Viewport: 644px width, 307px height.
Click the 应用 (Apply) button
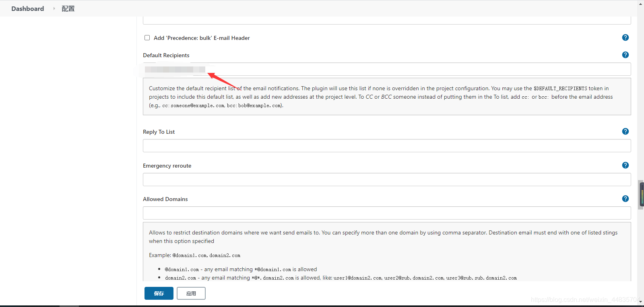191,293
